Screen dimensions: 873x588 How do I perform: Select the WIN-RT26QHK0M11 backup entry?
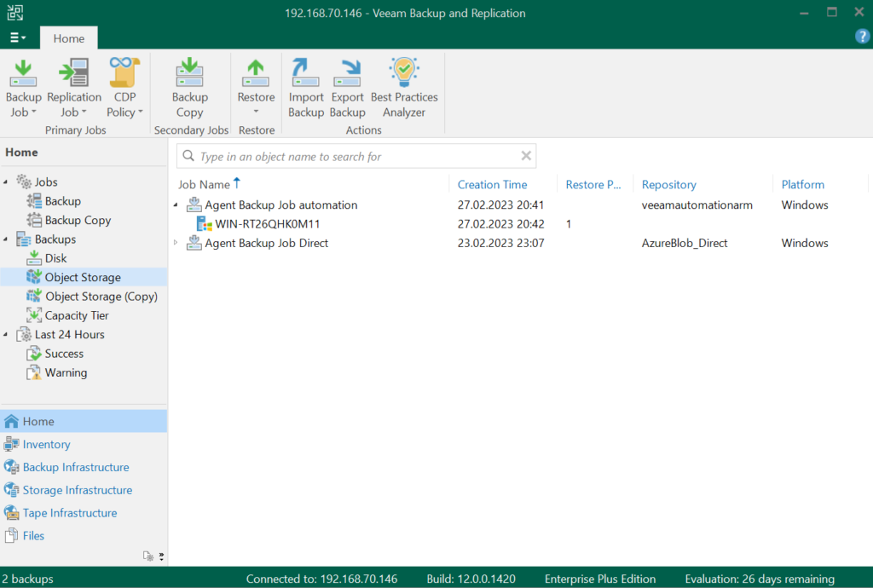pos(267,224)
